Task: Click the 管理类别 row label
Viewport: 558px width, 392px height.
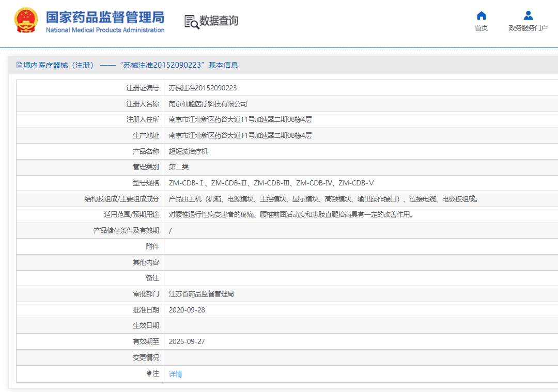Action: coord(146,167)
